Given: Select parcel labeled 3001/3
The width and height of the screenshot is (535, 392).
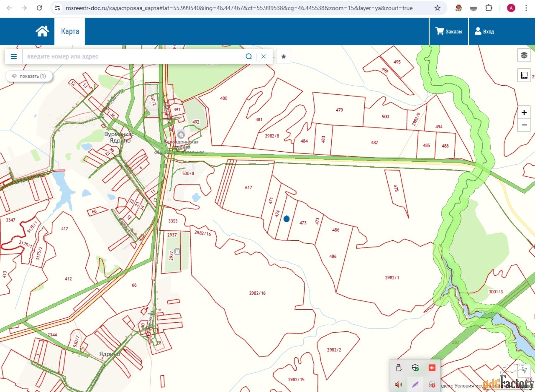Looking at the screenshot, I should pos(496,292).
